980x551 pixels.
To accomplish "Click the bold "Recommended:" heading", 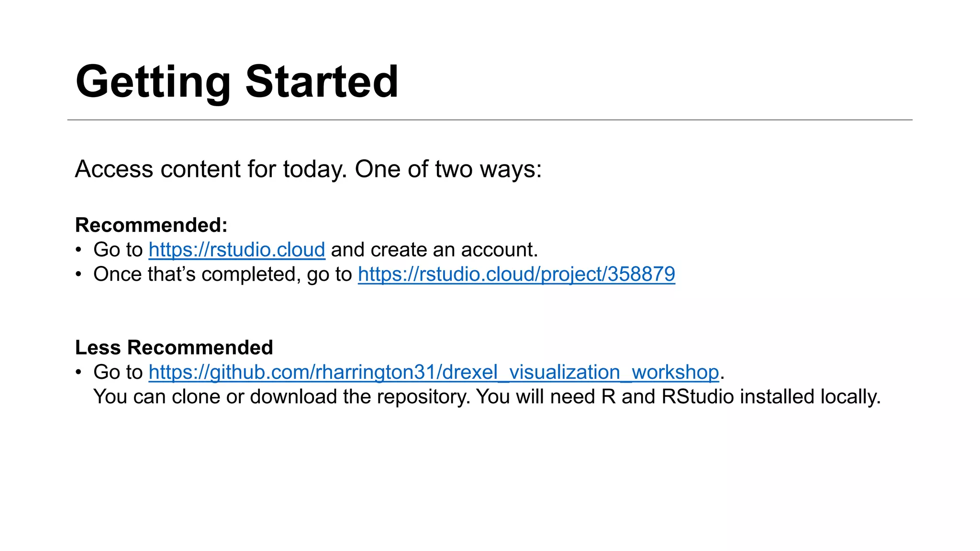I will [151, 225].
